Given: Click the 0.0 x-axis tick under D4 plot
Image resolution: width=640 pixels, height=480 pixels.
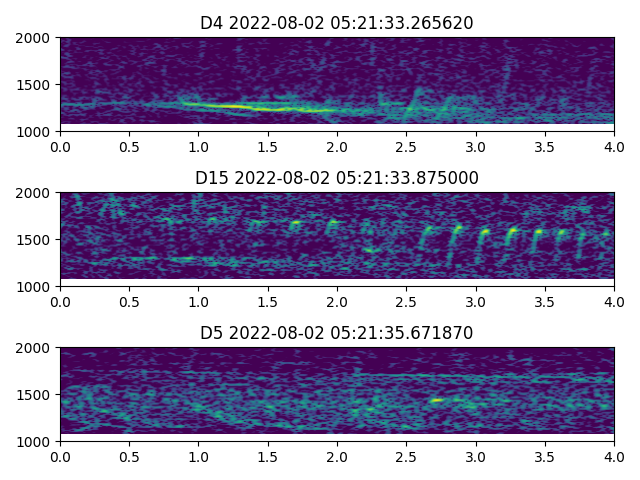Looking at the screenshot, I should [60, 146].
